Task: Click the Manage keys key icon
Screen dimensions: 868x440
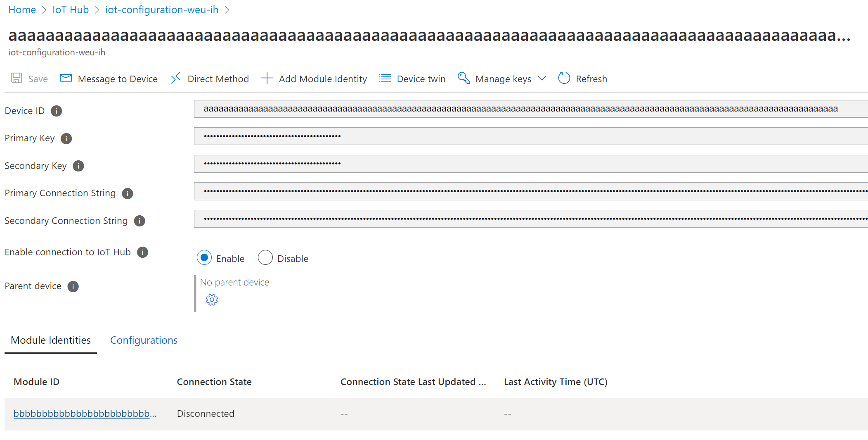Action: point(464,78)
